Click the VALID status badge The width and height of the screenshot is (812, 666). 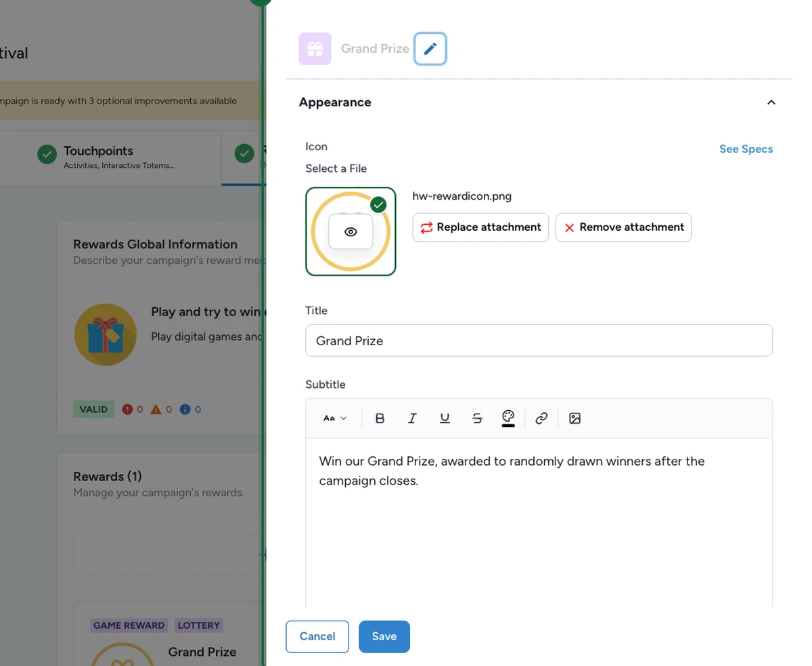[93, 409]
